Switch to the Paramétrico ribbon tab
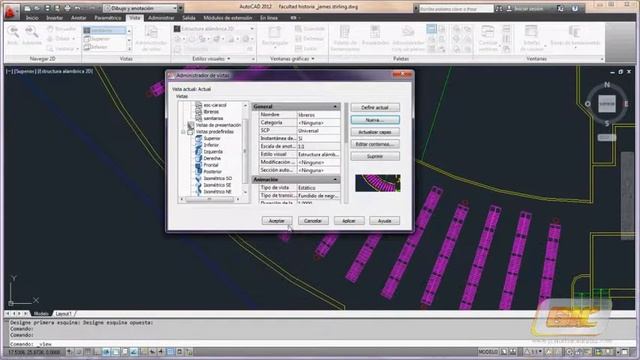Image resolution: width=640 pixels, height=360 pixels. coord(108,18)
